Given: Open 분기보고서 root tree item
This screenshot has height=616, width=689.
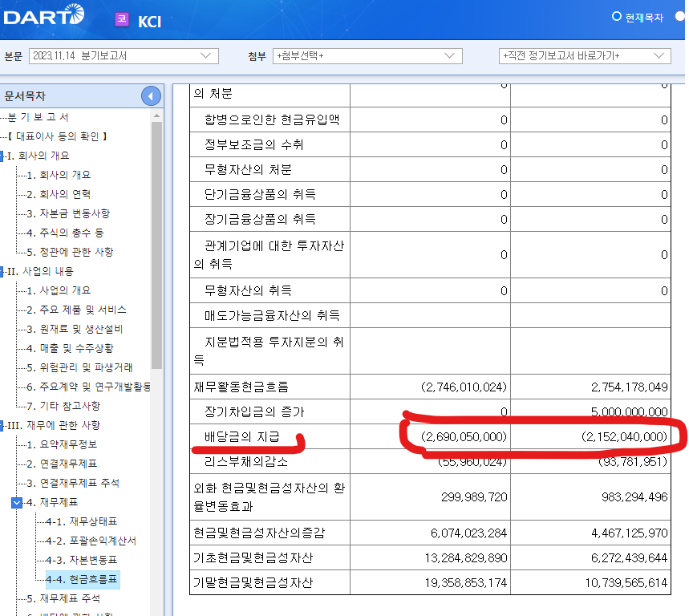Looking at the screenshot, I should point(39,117).
